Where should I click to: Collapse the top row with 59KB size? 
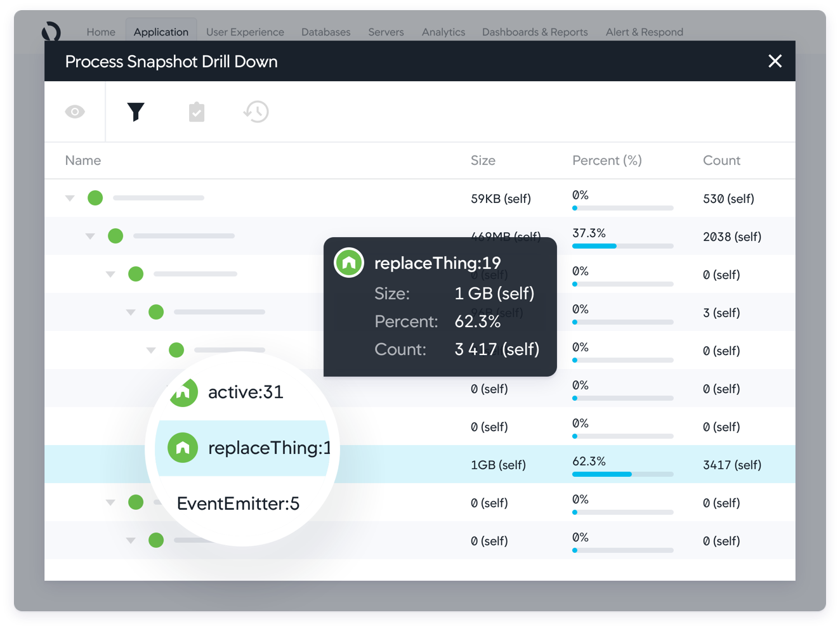click(70, 198)
